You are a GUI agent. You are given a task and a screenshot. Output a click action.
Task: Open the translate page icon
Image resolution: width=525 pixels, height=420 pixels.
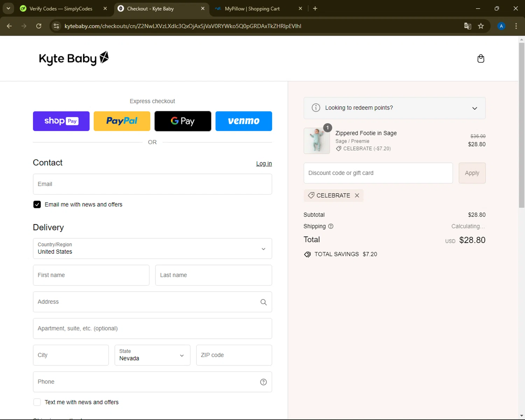468,26
